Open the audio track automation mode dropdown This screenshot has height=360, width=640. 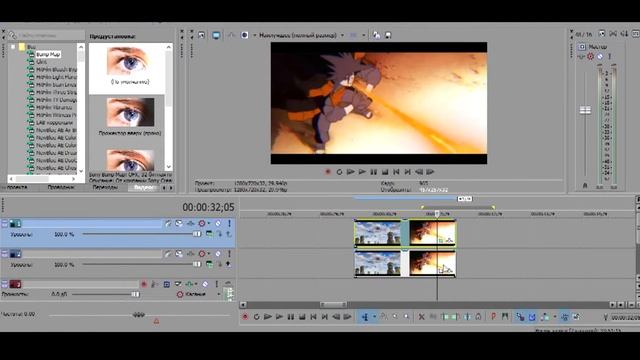(x=218, y=294)
